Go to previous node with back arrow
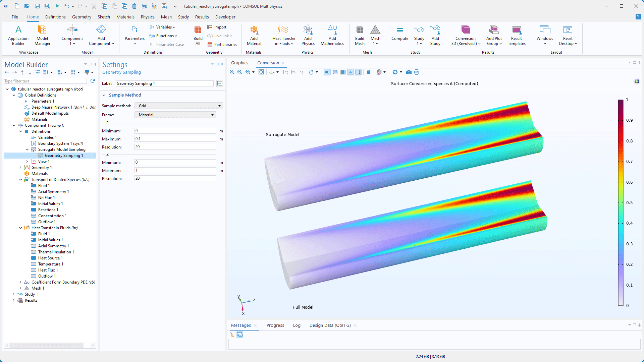644x362 pixels. (7, 72)
